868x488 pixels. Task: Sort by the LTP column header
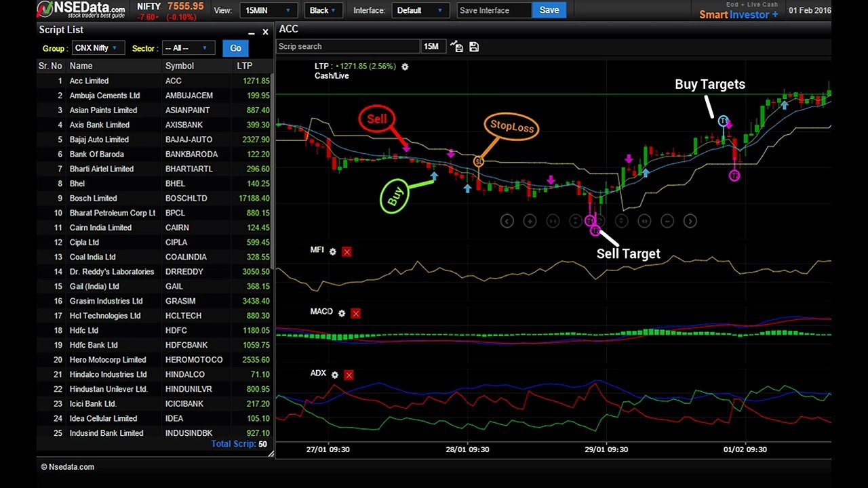pos(245,66)
